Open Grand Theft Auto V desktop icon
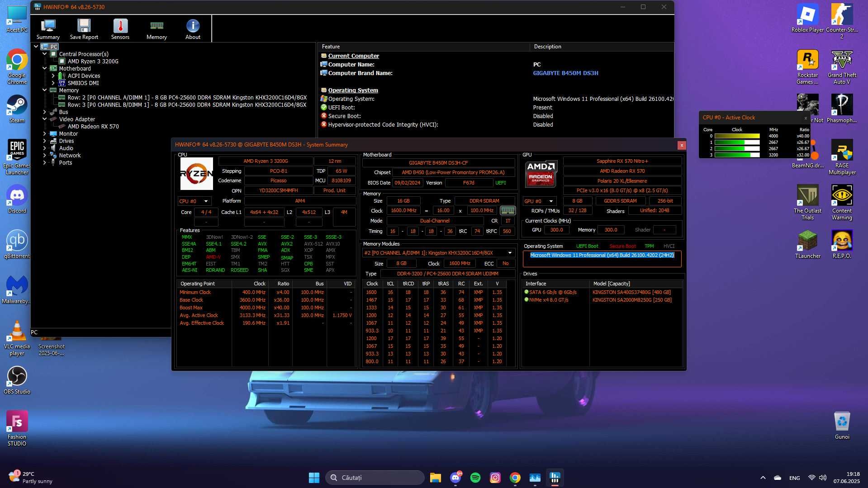868x488 pixels. pos(842,66)
